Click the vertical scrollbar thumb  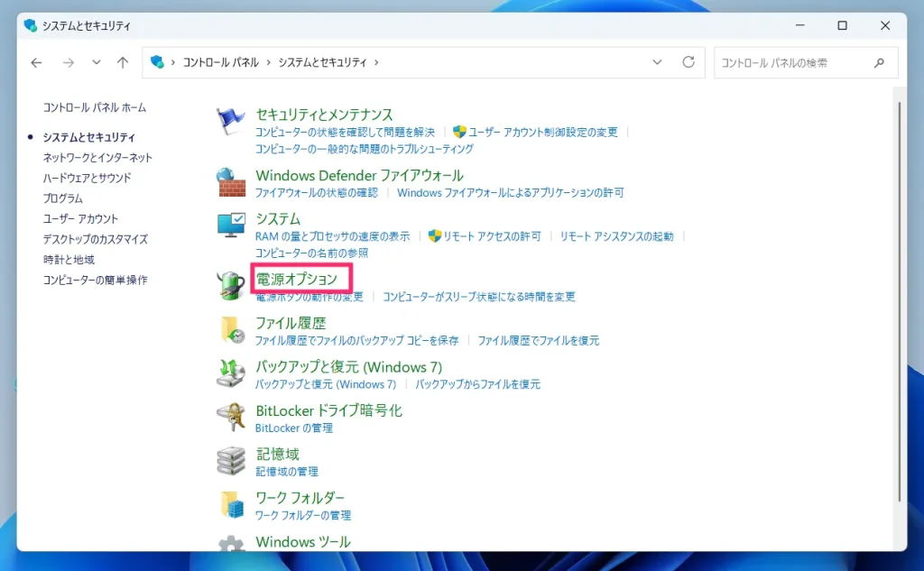(x=900, y=301)
